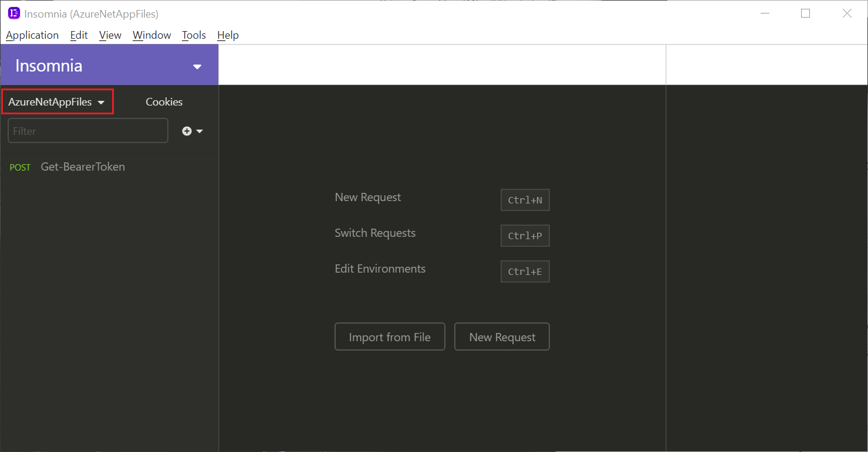The image size is (868, 452).
Task: Open the Edit menu
Action: click(x=79, y=35)
